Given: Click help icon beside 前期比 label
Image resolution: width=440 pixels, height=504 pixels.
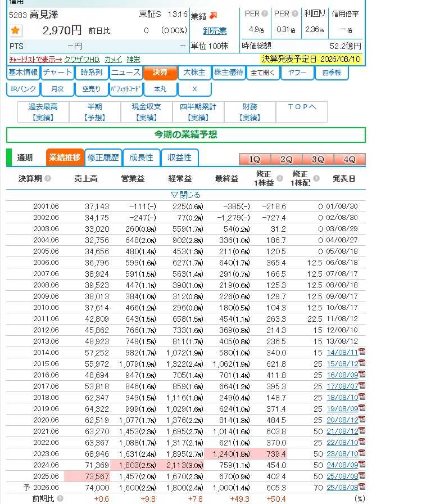Looking at the screenshot, I should click(60, 498).
